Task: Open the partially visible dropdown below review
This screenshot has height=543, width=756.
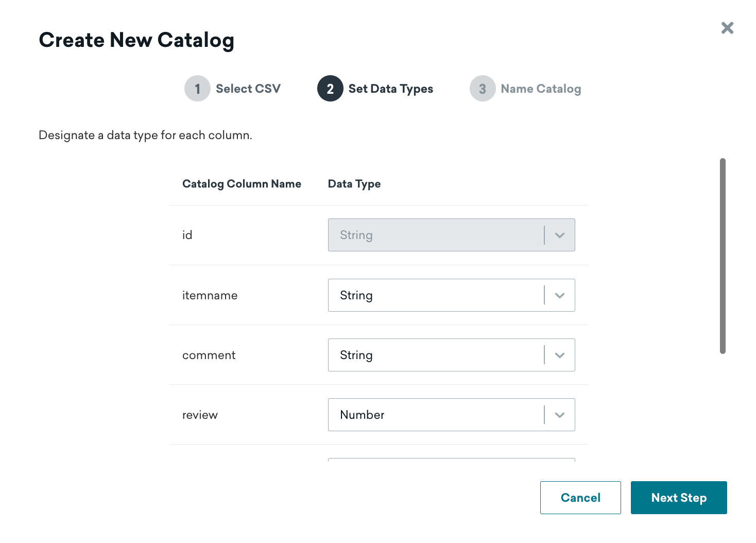Action: (x=451, y=460)
